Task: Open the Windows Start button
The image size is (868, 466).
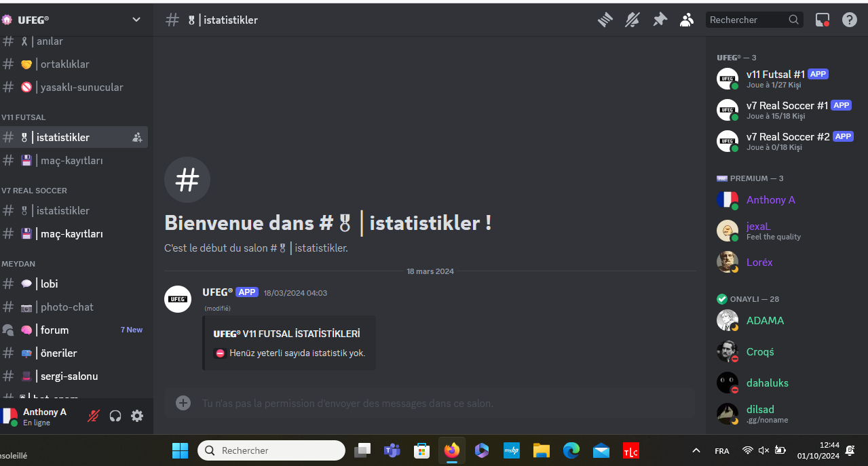Action: point(181,450)
